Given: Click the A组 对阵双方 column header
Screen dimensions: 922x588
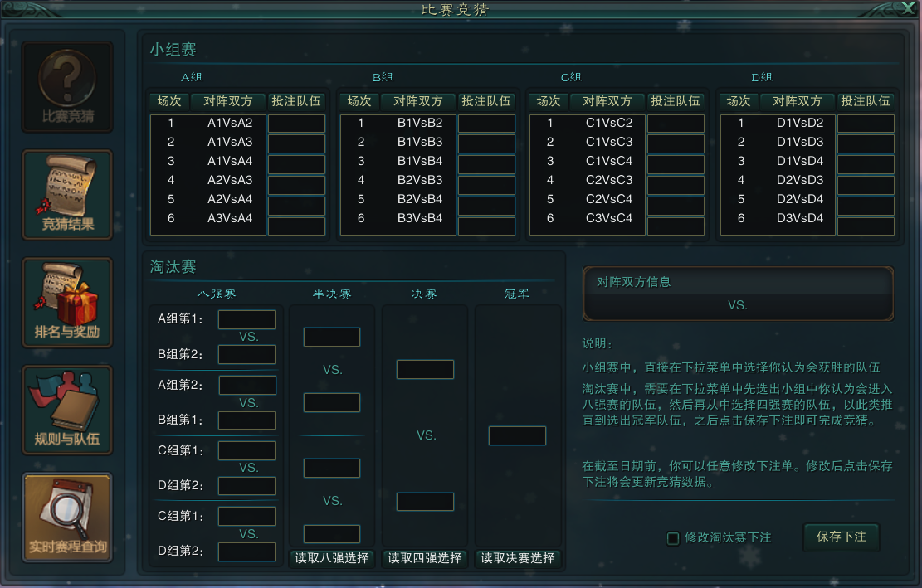Looking at the screenshot, I should tap(228, 101).
